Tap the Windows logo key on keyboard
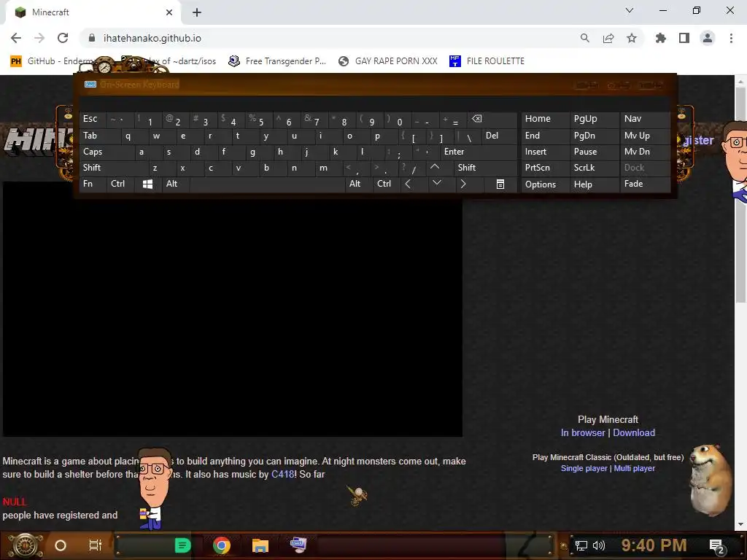Screen dimensions: 747x560 point(147,184)
